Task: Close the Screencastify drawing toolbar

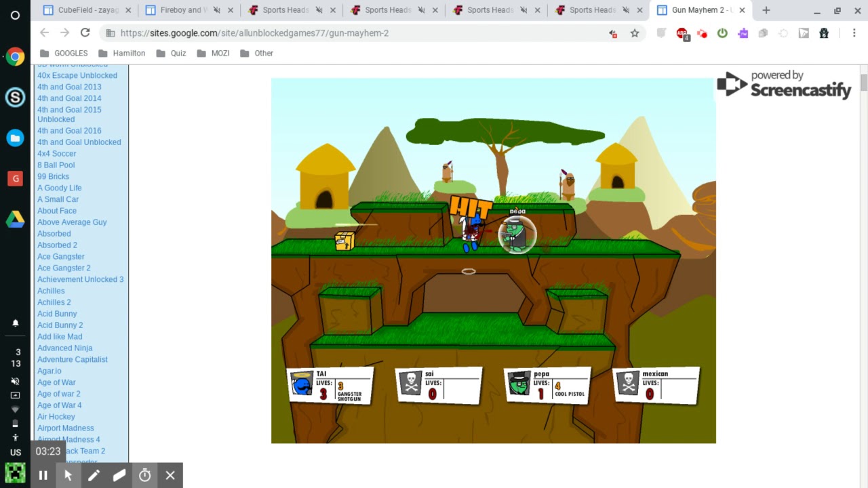Action: click(170, 476)
